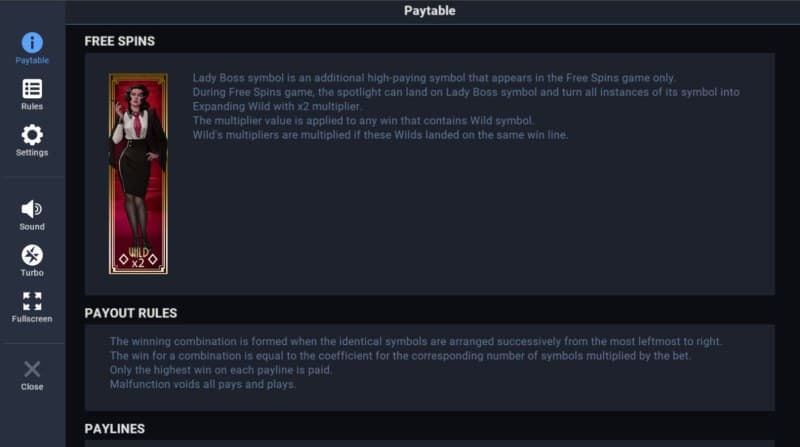Click the 'Settings' text label in the sidebar

click(32, 153)
